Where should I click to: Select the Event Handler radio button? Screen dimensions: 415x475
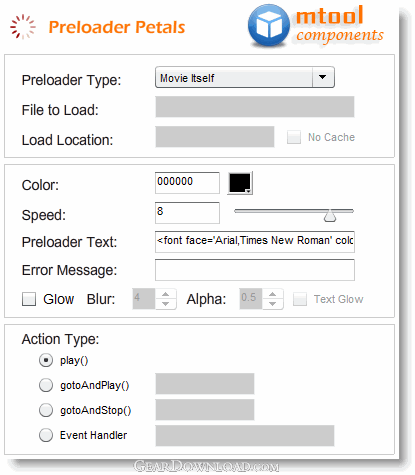pyautogui.click(x=46, y=435)
